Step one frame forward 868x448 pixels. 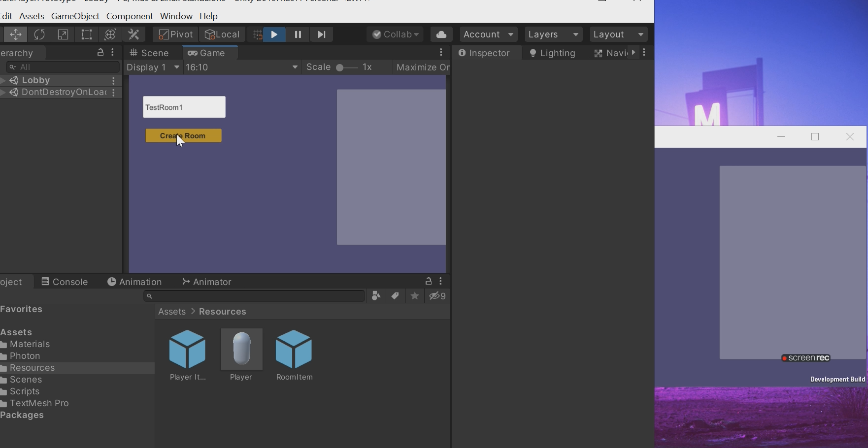click(322, 34)
